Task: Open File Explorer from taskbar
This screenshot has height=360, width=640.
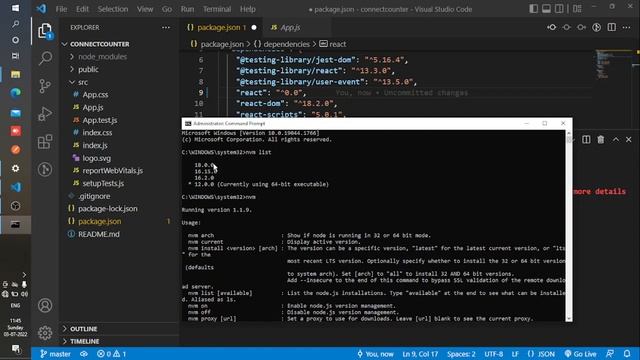Action: click(16, 74)
